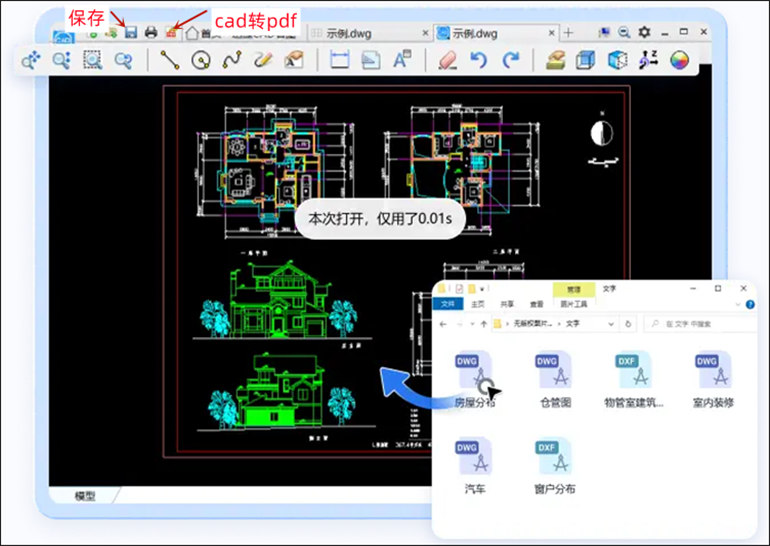
Task: Add a new tab with plus button
Action: coord(568,33)
